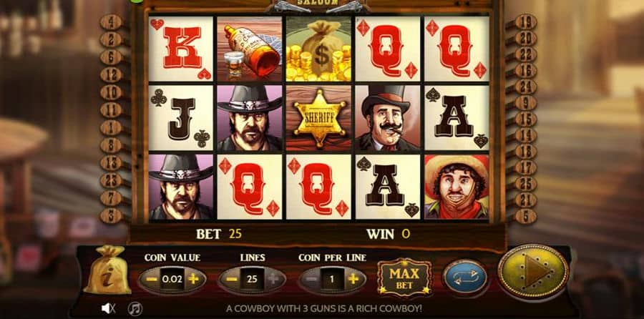This screenshot has width=644, height=319.
Task: Open the info money bag icon
Action: click(x=107, y=270)
